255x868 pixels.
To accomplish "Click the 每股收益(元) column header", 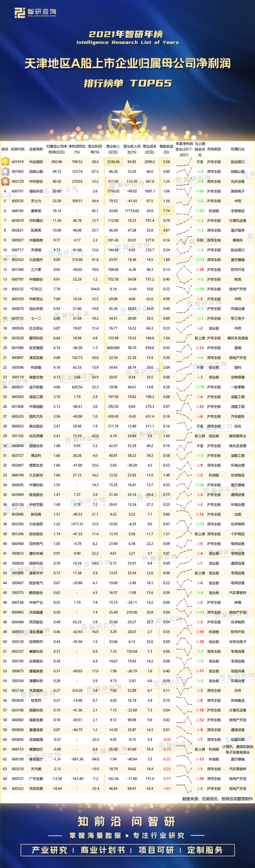I will [x=166, y=149].
